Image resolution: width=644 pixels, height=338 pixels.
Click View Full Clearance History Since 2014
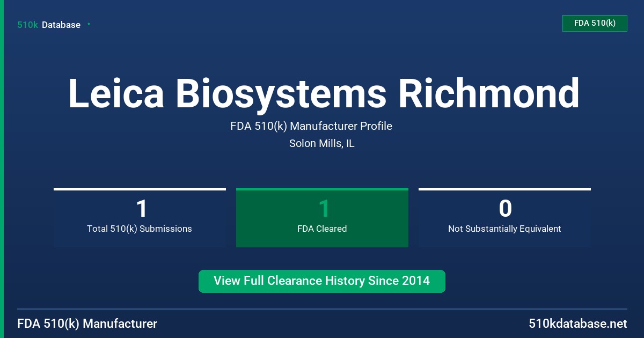[x=322, y=281]
